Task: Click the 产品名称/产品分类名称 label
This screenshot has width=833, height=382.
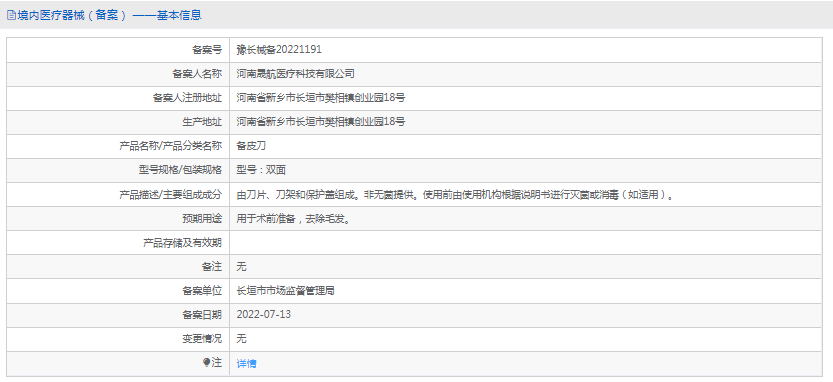Action: click(171, 146)
